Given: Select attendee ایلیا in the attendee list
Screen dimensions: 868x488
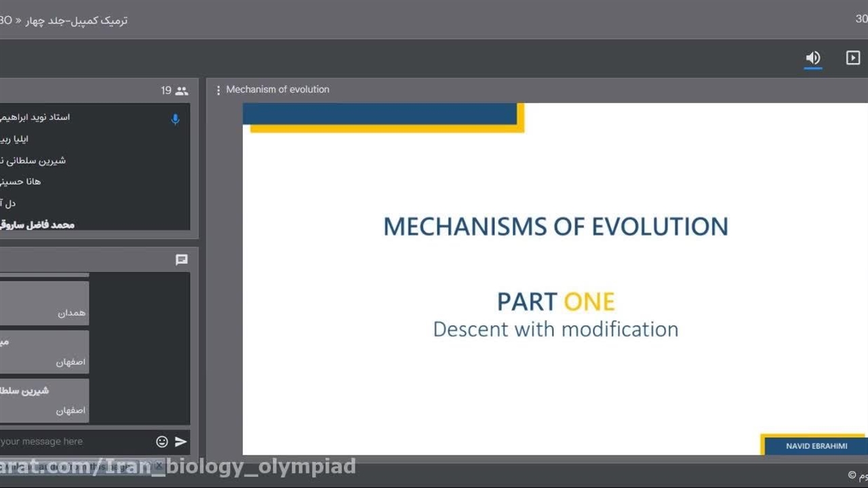Looking at the screenshot, I should pos(15,139).
